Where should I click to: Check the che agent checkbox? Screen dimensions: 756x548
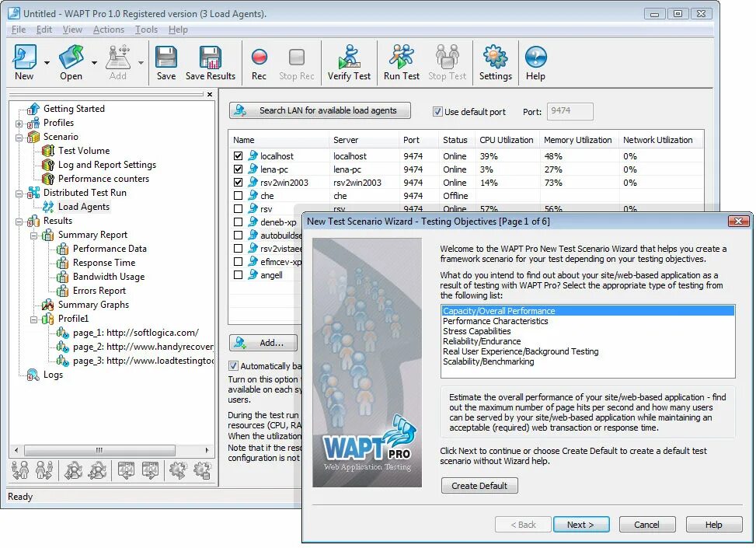238,195
